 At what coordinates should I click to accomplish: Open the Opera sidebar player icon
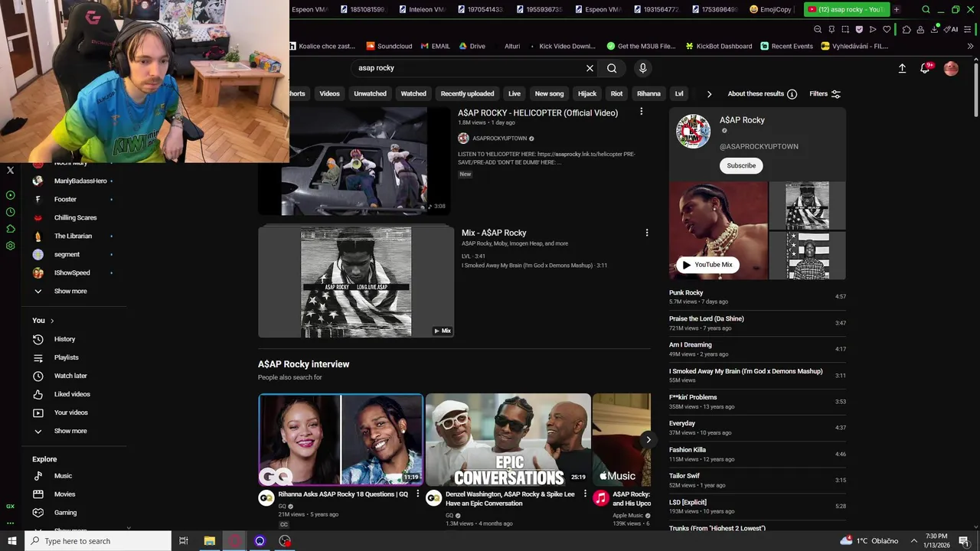(10, 195)
